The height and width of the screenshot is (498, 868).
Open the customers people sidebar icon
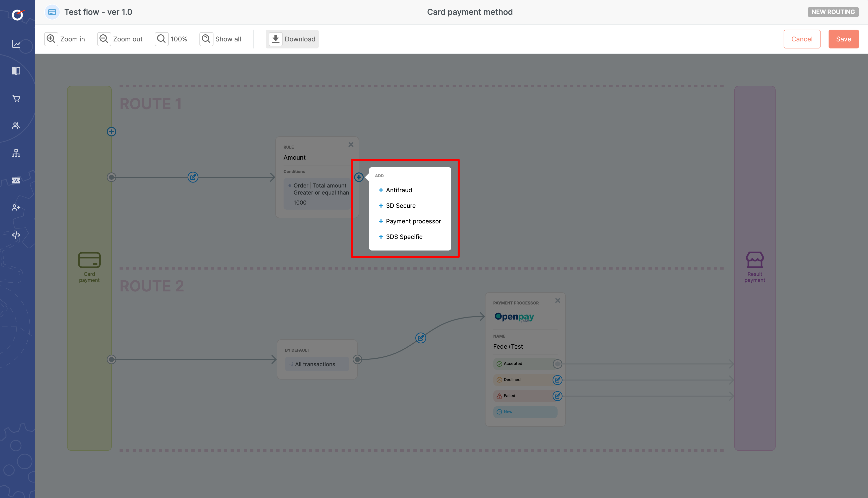(x=16, y=126)
